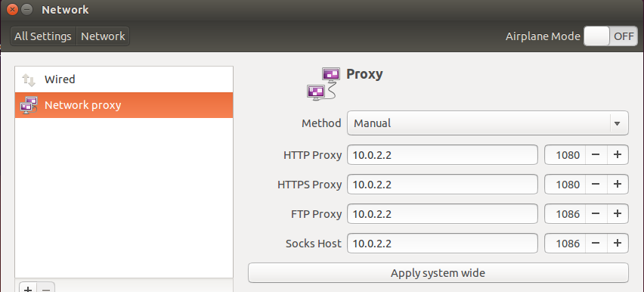This screenshot has height=292, width=644.
Task: Click the HTTP Proxy label
Action: [313, 155]
